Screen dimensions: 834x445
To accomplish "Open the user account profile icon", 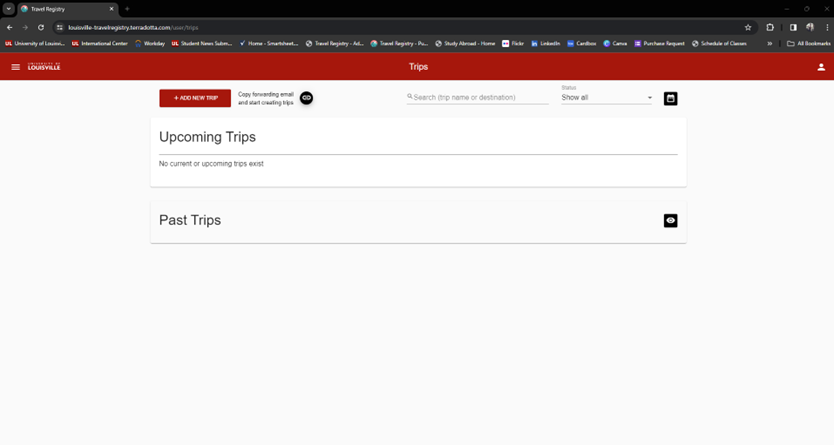I will 821,67.
